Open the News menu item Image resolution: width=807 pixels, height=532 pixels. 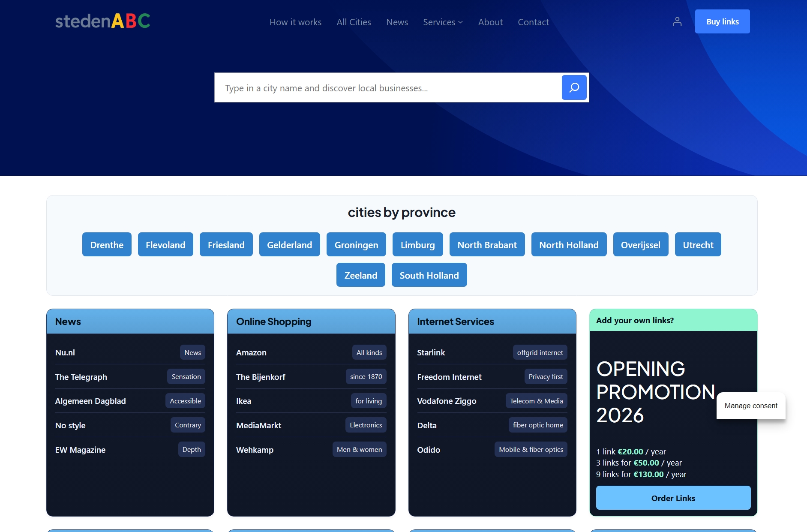[x=397, y=22]
